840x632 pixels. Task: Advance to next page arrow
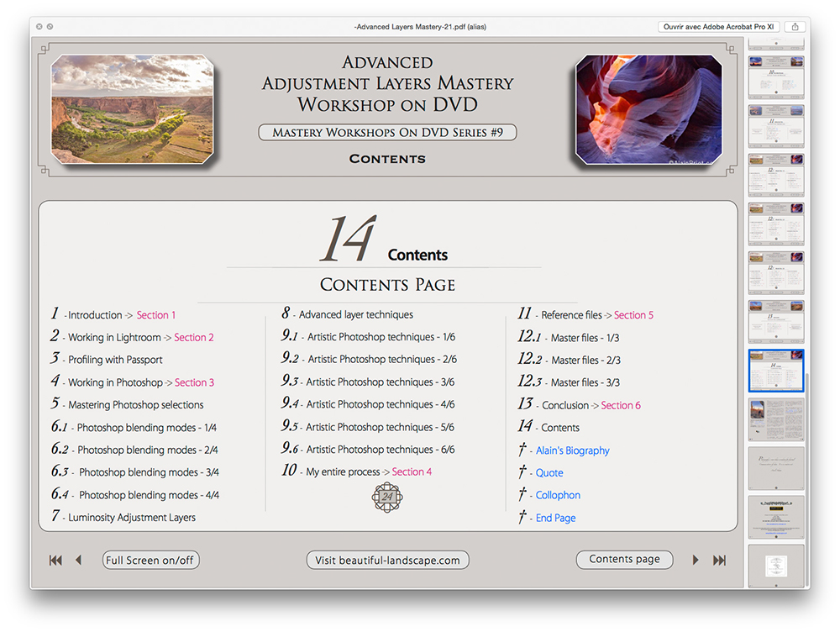(x=696, y=561)
